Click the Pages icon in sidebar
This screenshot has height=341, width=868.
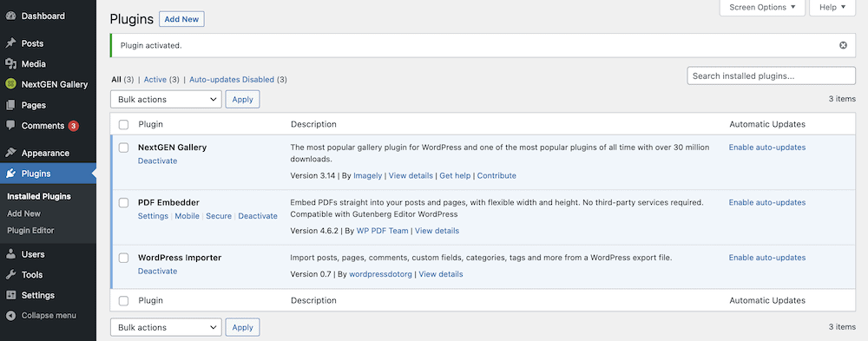[x=10, y=105]
